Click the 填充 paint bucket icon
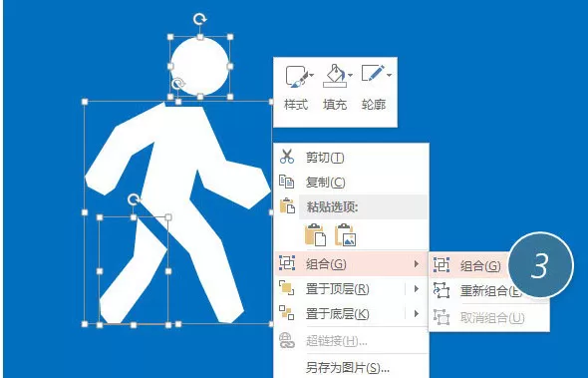 click(335, 76)
